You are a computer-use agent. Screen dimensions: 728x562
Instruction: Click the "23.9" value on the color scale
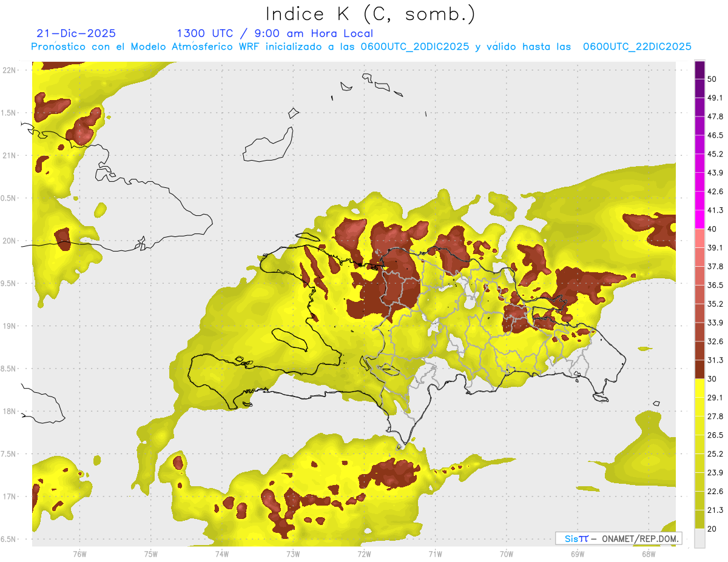[x=715, y=473]
